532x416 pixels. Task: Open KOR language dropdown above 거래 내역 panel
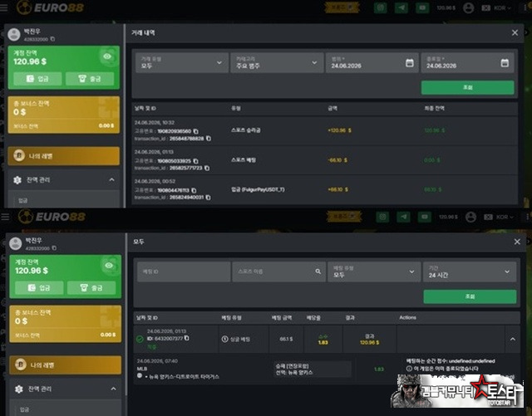click(497, 7)
